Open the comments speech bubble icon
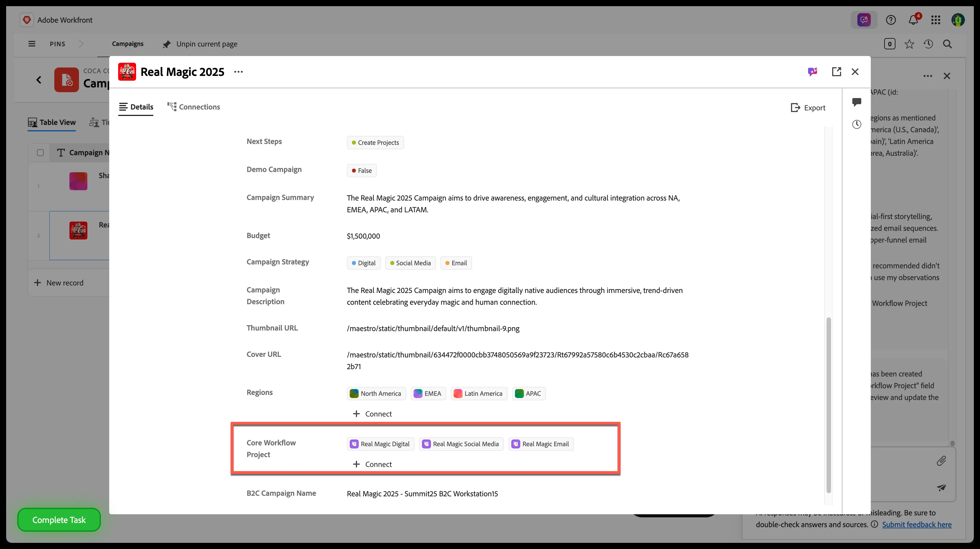Image resolution: width=980 pixels, height=549 pixels. tap(857, 102)
